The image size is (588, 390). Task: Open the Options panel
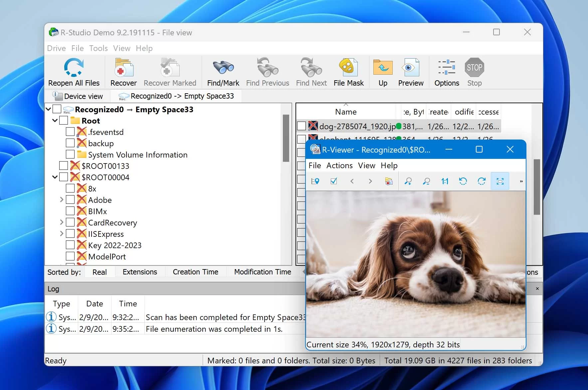click(446, 72)
